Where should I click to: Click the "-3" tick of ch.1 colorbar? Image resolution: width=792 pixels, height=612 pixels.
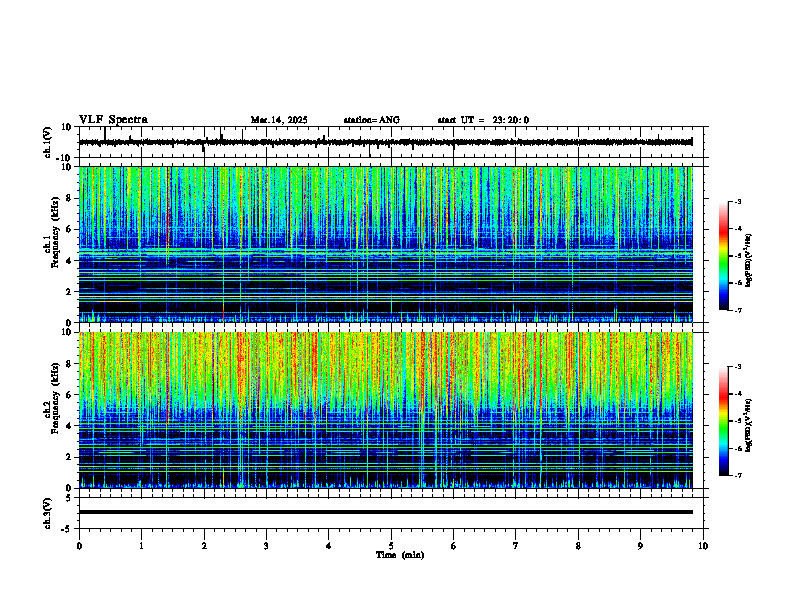(x=738, y=201)
